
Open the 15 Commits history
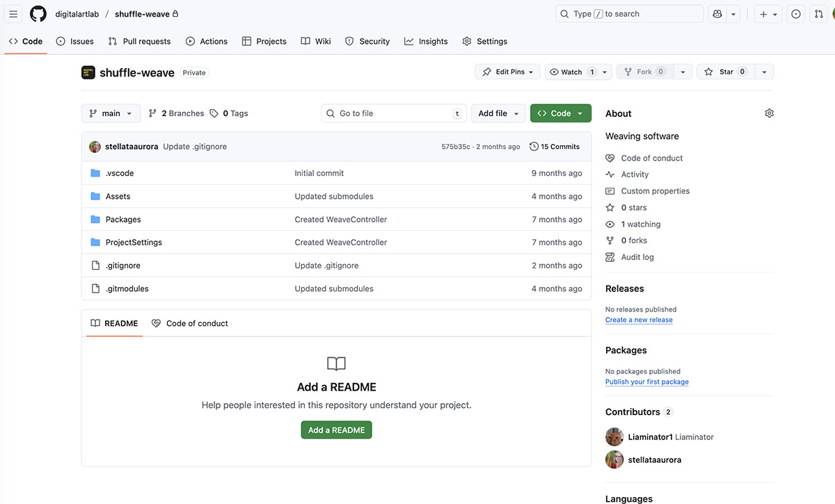[555, 147]
